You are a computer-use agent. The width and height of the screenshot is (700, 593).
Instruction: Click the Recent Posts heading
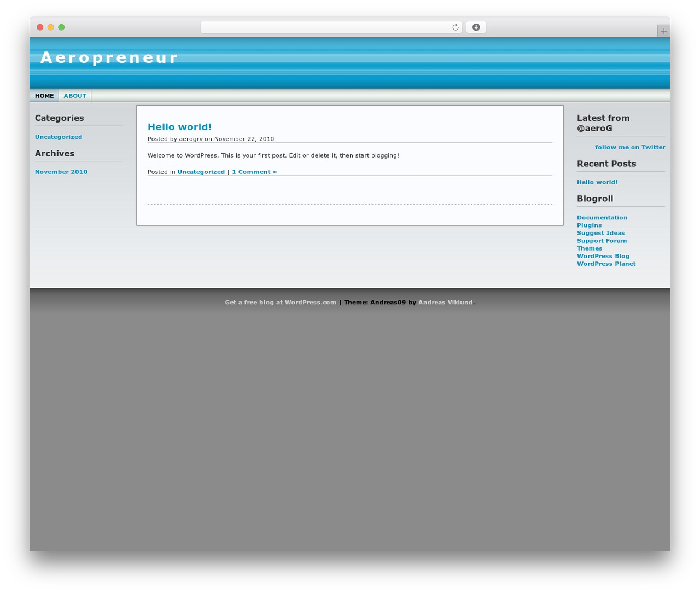pyautogui.click(x=606, y=164)
